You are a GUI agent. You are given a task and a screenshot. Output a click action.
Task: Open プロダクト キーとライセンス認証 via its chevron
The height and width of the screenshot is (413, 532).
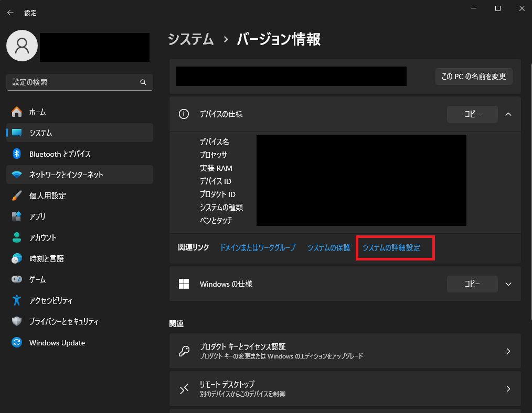(508, 351)
